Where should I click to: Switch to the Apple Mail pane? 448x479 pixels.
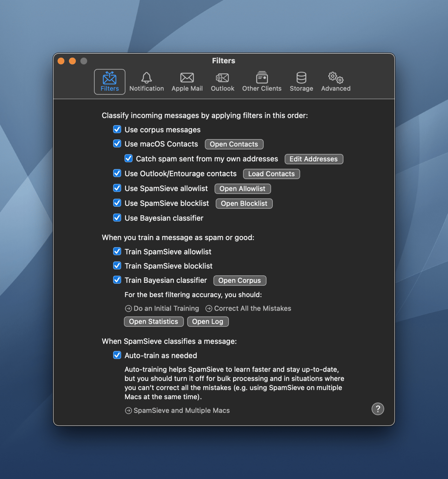(187, 81)
